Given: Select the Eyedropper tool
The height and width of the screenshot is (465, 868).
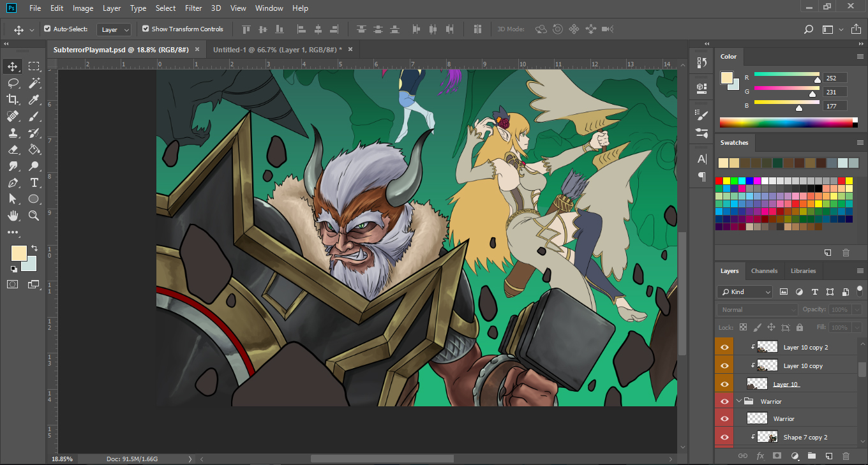Looking at the screenshot, I should (x=34, y=100).
